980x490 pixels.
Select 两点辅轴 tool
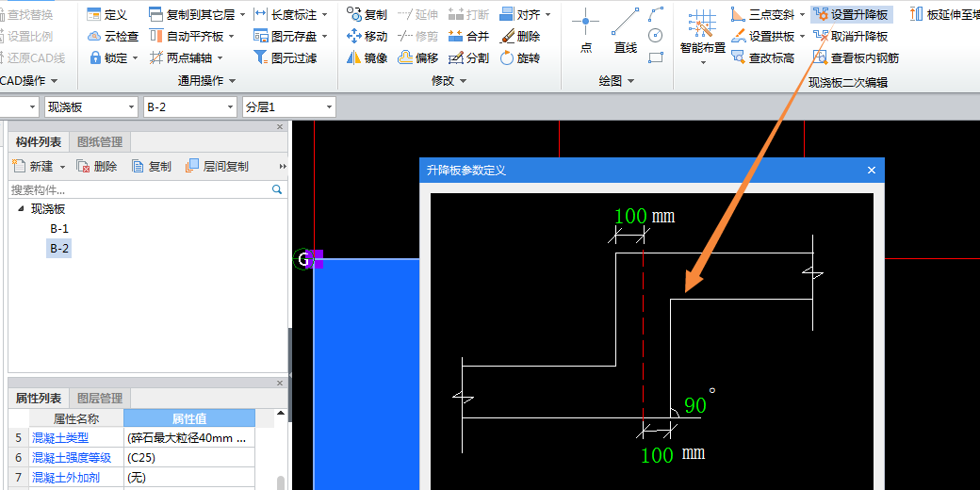click(186, 58)
